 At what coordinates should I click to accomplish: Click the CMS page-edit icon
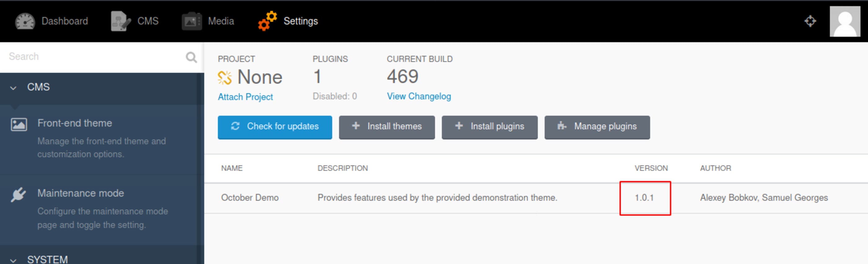point(120,22)
